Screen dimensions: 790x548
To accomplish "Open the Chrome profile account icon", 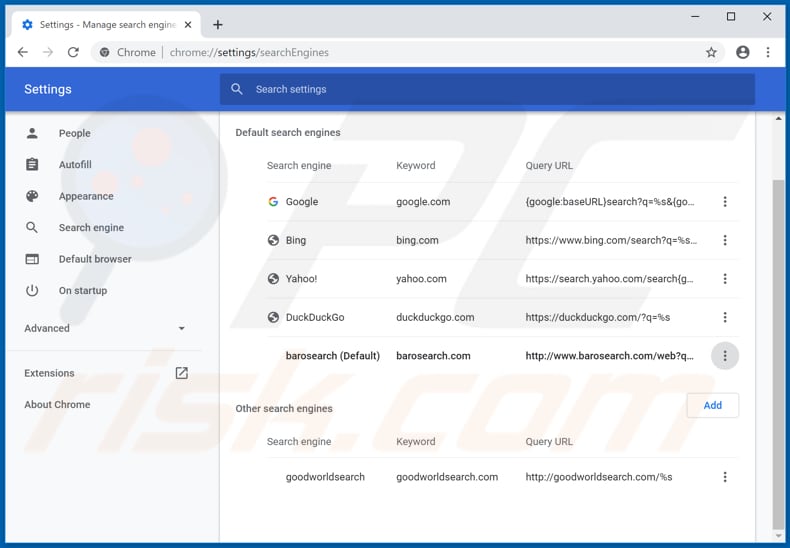I will click(x=743, y=52).
